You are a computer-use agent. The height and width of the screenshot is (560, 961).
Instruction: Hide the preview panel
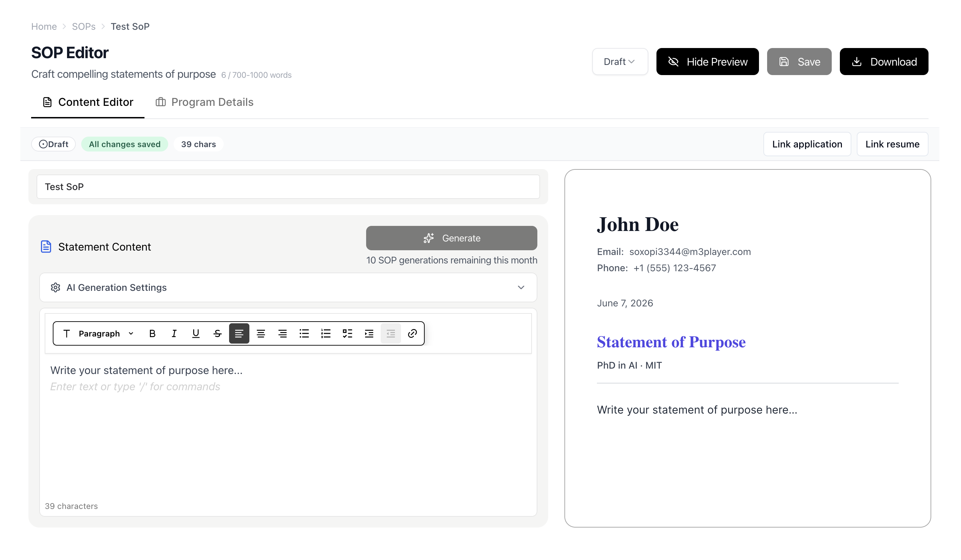pos(708,61)
